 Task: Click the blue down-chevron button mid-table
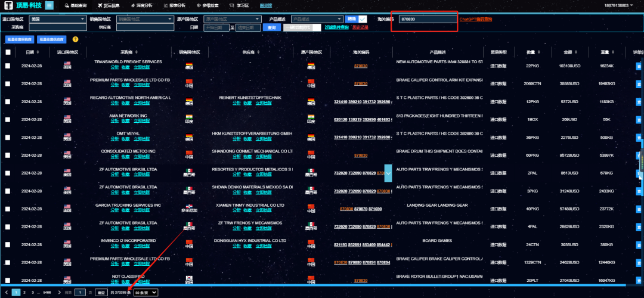(388, 173)
